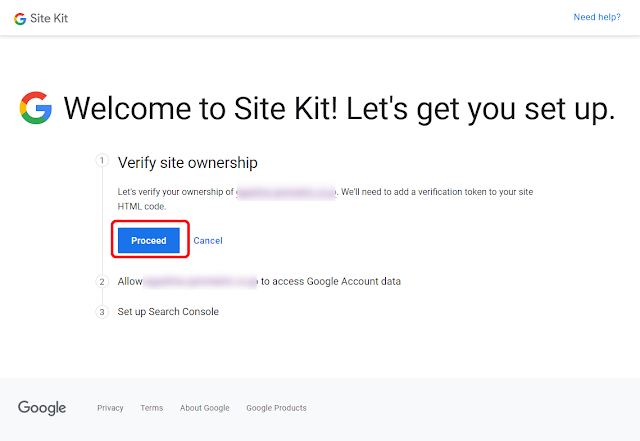Screen dimensions: 640x441
Task: Open the About Google footer link
Action: [x=204, y=408]
